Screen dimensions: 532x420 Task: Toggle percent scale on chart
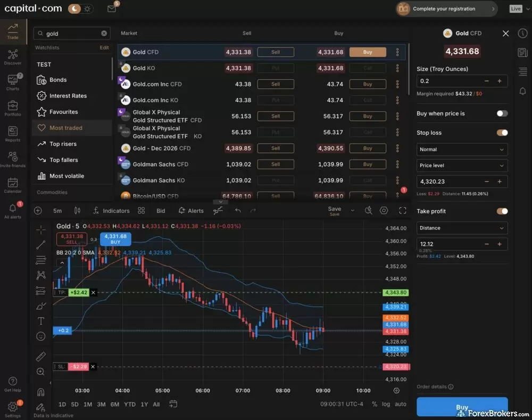(374, 404)
